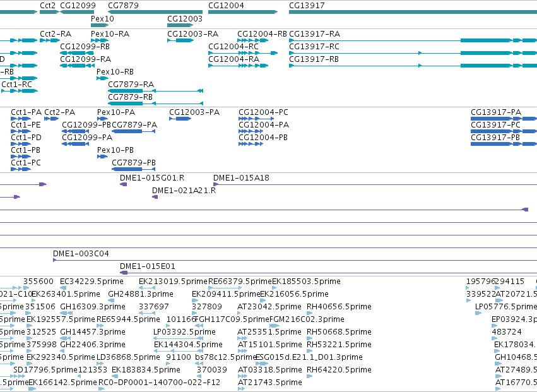Open EST EK216056.5prime
Screen dimensions: 537x392
[295, 294]
